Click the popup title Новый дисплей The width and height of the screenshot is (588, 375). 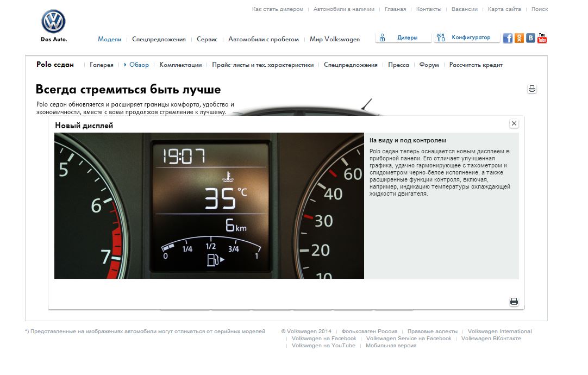84,126
